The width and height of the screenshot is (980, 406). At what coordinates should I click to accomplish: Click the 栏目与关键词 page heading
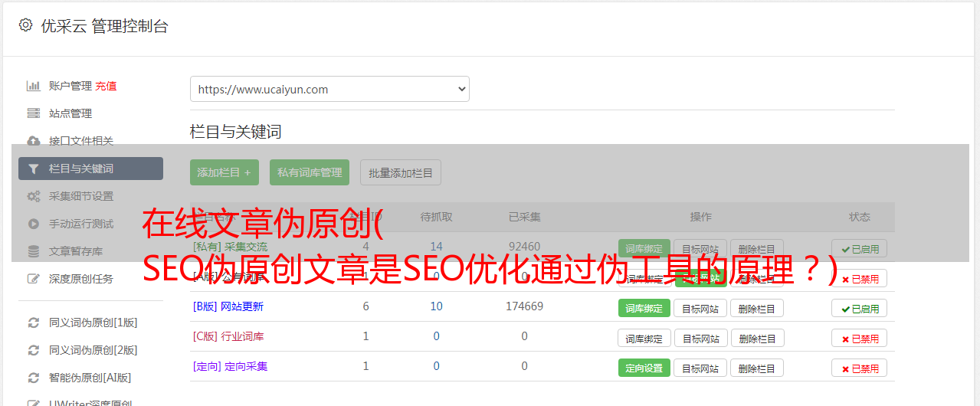[235, 132]
